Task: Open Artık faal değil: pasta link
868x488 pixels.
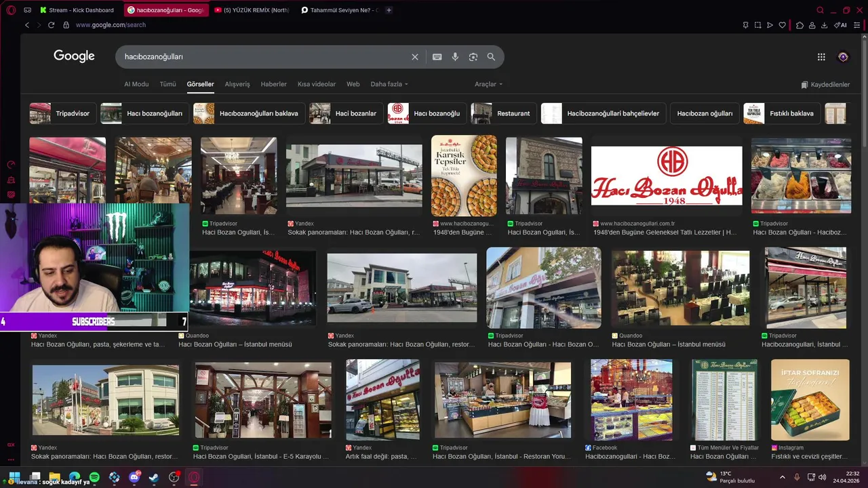Action: click(381, 457)
